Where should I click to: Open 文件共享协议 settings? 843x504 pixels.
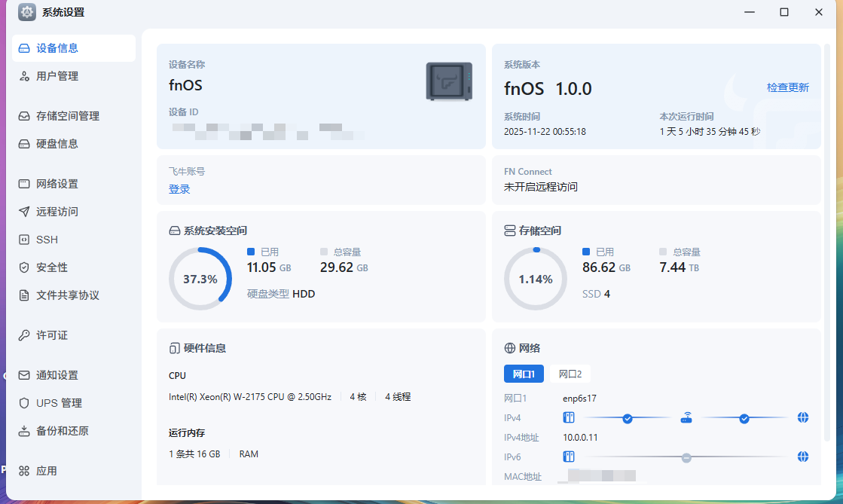(68, 295)
